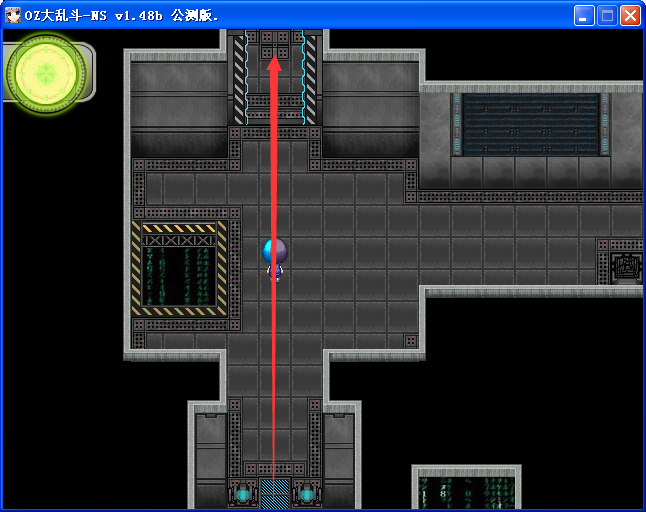Click the right teal orb turret by the bottom entrance

tap(307, 493)
